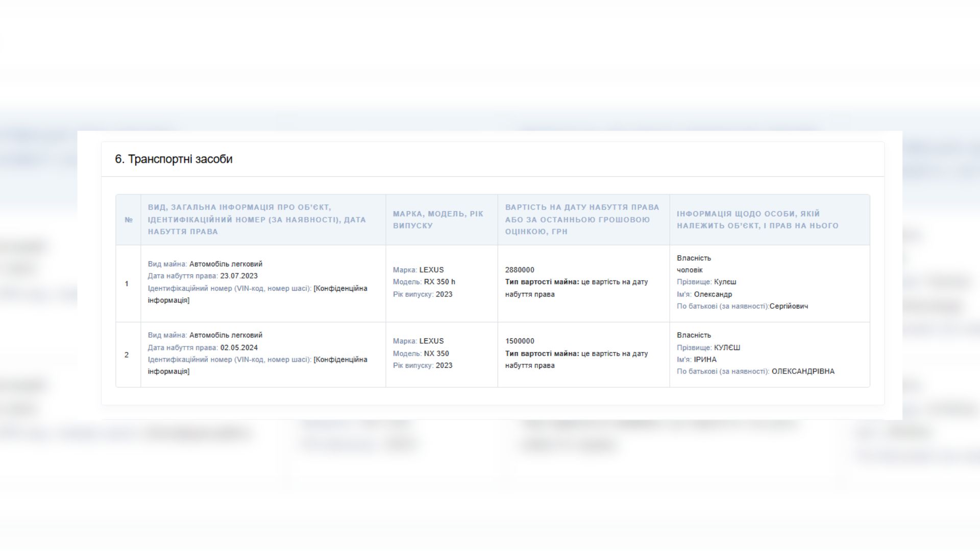Click the 'Марка, модель, рік випуску' column header

point(438,220)
